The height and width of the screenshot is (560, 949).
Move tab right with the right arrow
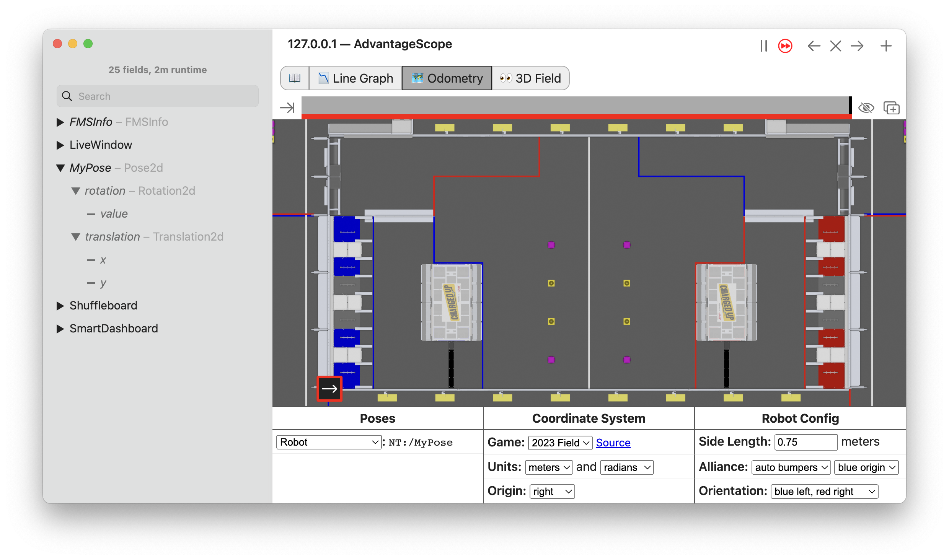(857, 46)
